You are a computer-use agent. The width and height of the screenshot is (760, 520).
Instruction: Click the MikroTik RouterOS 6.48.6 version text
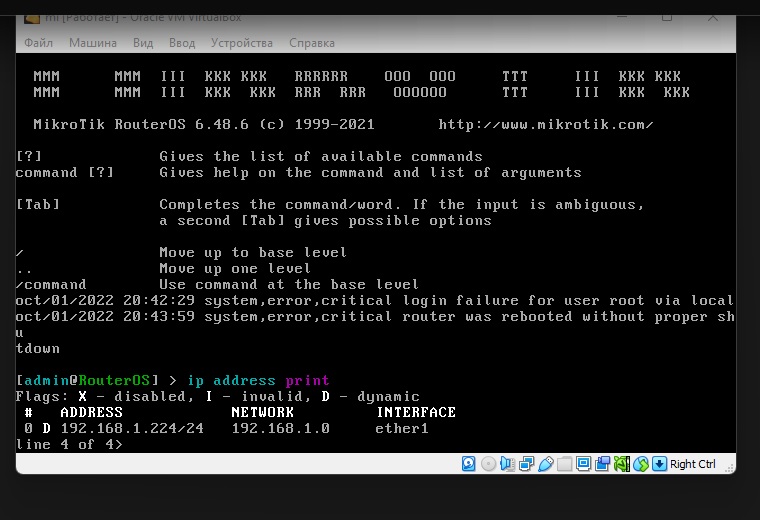(141, 125)
